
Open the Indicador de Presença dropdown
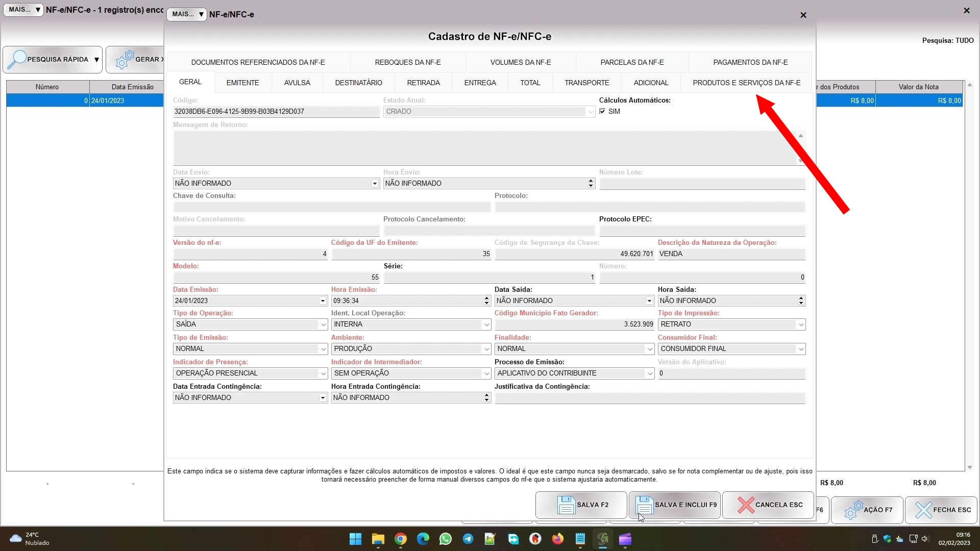pos(323,373)
